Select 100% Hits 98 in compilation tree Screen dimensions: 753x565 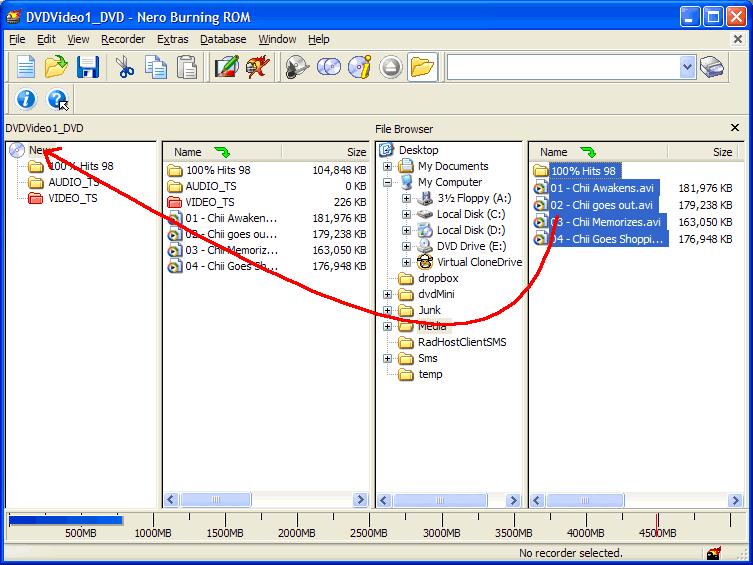[x=81, y=166]
